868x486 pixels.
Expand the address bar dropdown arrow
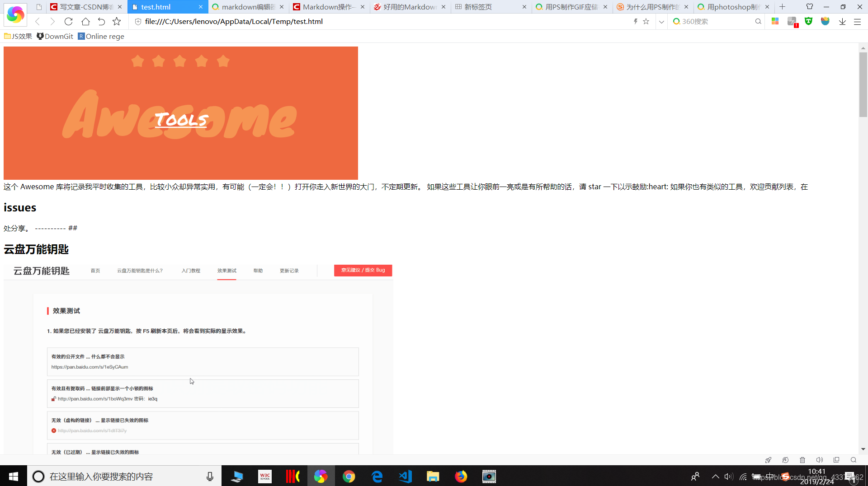pos(661,21)
